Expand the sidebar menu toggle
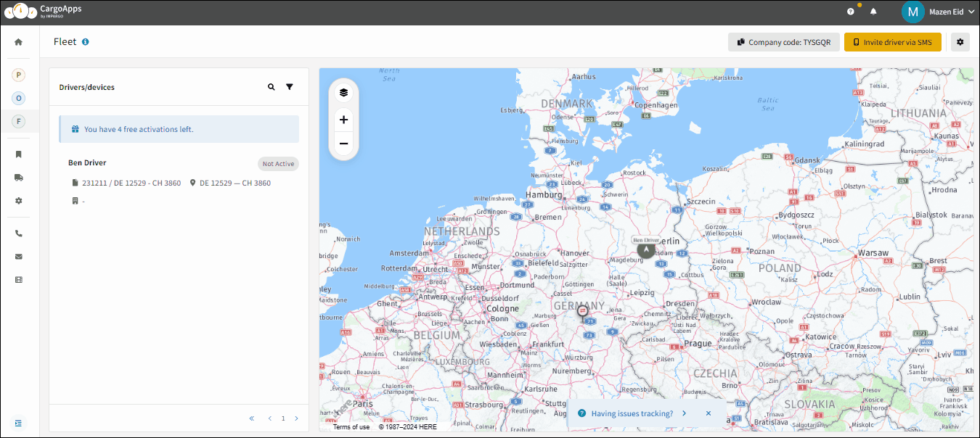 19,423
